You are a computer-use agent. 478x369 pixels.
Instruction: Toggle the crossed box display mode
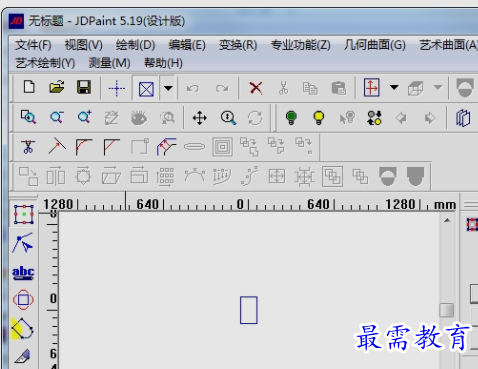(146, 89)
